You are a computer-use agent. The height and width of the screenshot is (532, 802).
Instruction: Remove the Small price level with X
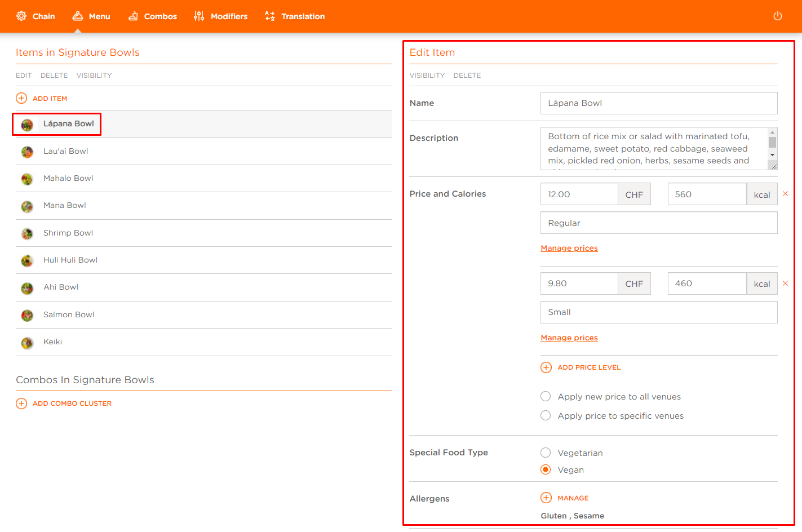point(785,283)
